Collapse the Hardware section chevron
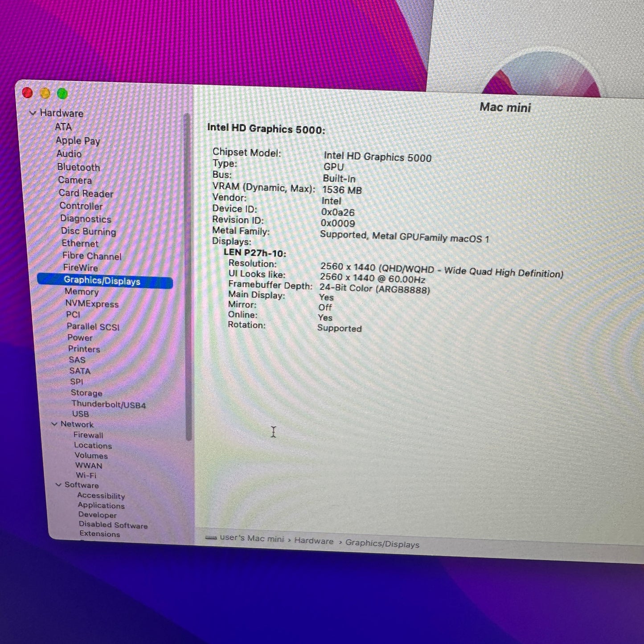Image resolution: width=644 pixels, height=644 pixels. (33, 113)
